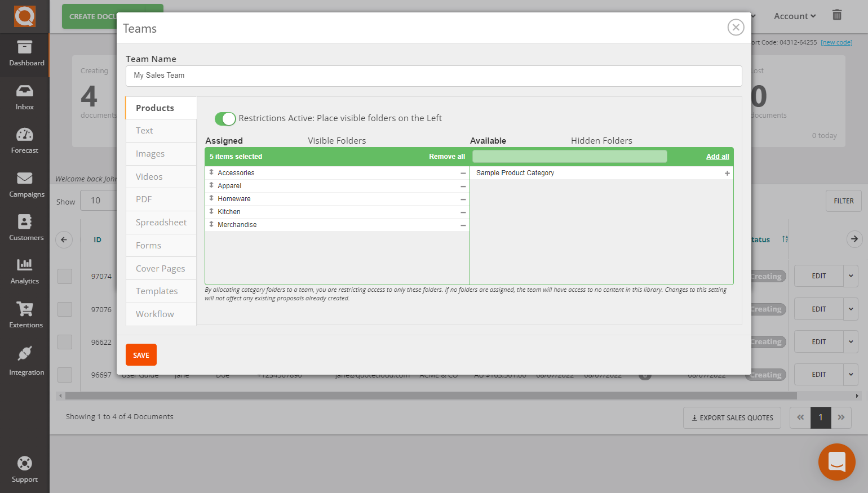Open the Integration sidebar section
This screenshot has height=493, width=868.
[24, 361]
